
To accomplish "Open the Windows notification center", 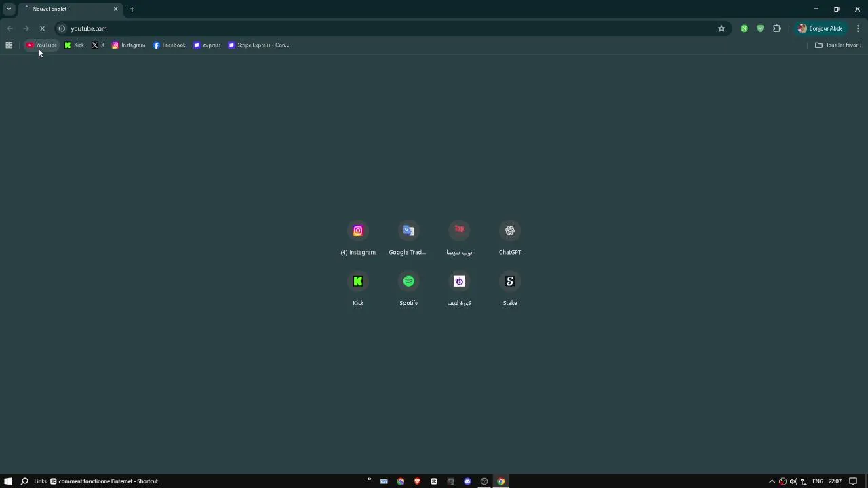I will tap(853, 481).
